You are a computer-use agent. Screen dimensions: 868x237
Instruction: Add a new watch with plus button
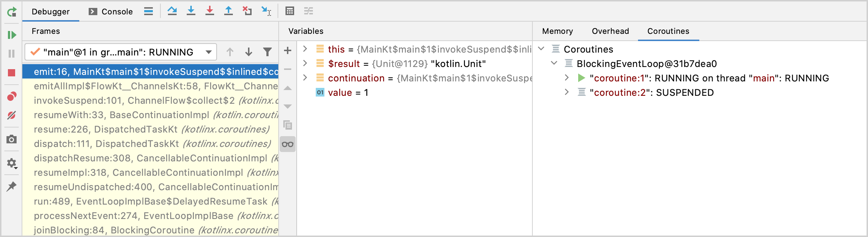288,51
